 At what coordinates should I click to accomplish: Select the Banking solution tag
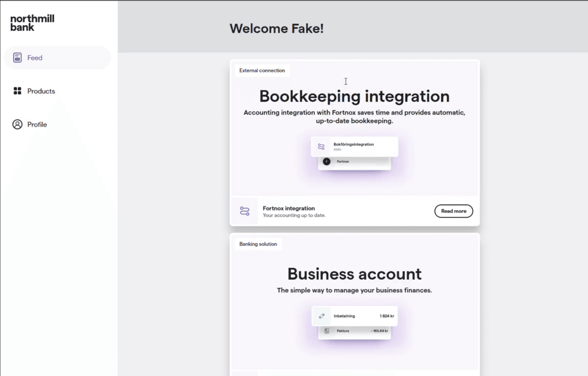[258, 244]
